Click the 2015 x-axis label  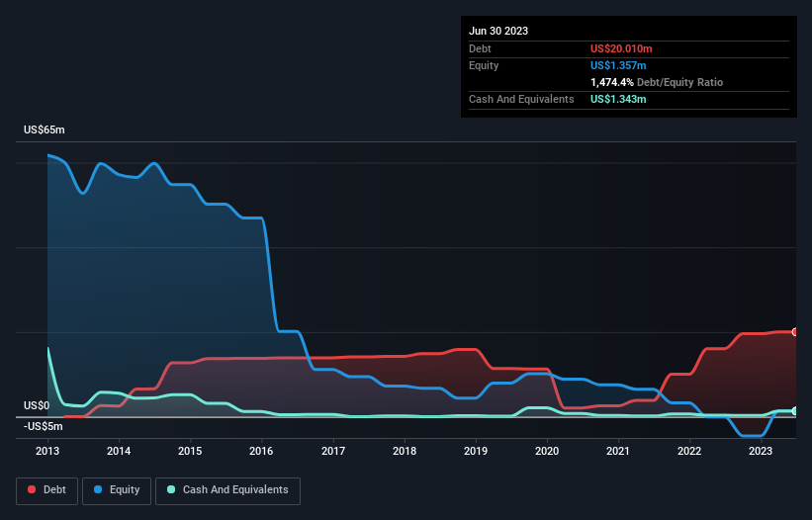pyautogui.click(x=190, y=451)
